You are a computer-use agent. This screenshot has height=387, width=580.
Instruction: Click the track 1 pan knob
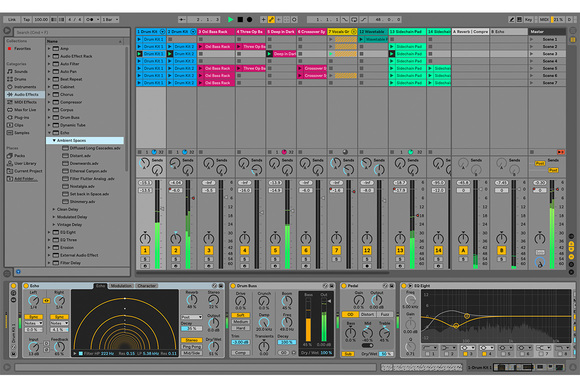pos(145,238)
